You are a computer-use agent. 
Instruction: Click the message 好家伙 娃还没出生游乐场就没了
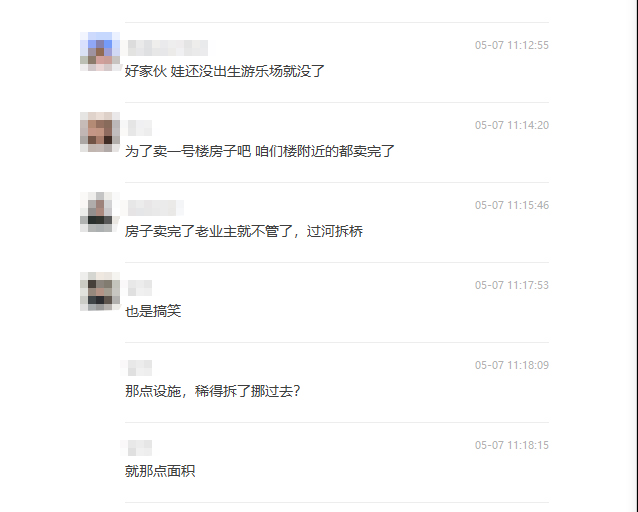[225, 71]
